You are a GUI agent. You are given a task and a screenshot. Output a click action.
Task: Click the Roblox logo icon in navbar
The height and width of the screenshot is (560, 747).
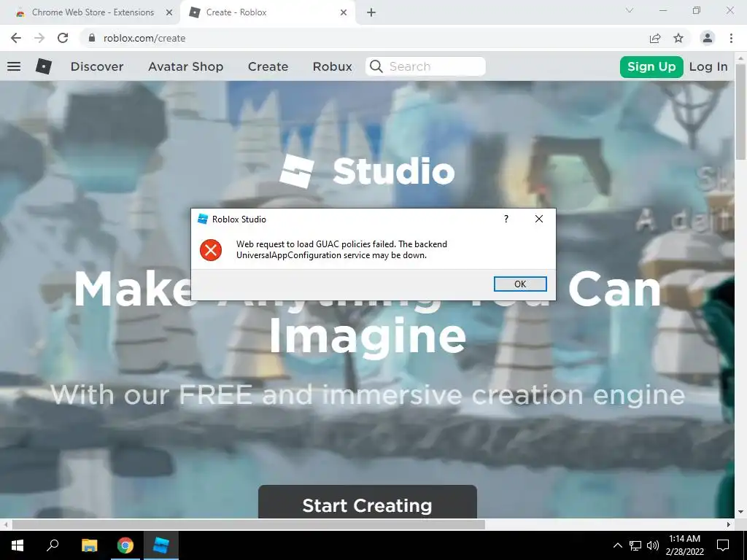[x=43, y=66]
